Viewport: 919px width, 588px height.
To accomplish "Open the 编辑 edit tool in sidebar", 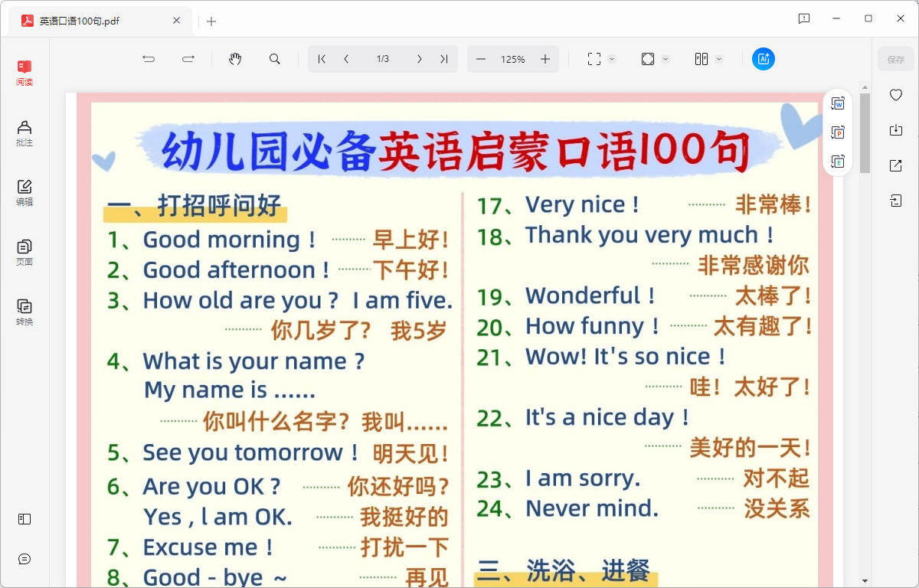I will click(25, 193).
